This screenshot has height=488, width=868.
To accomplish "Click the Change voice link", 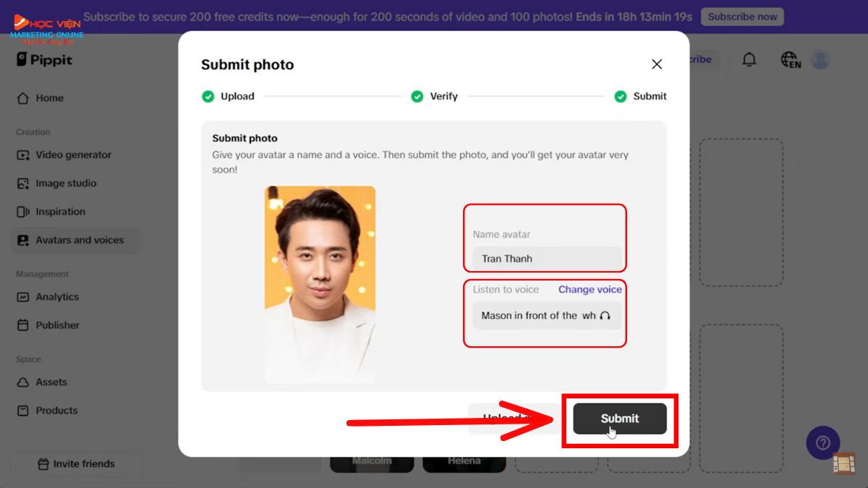I will click(x=590, y=289).
